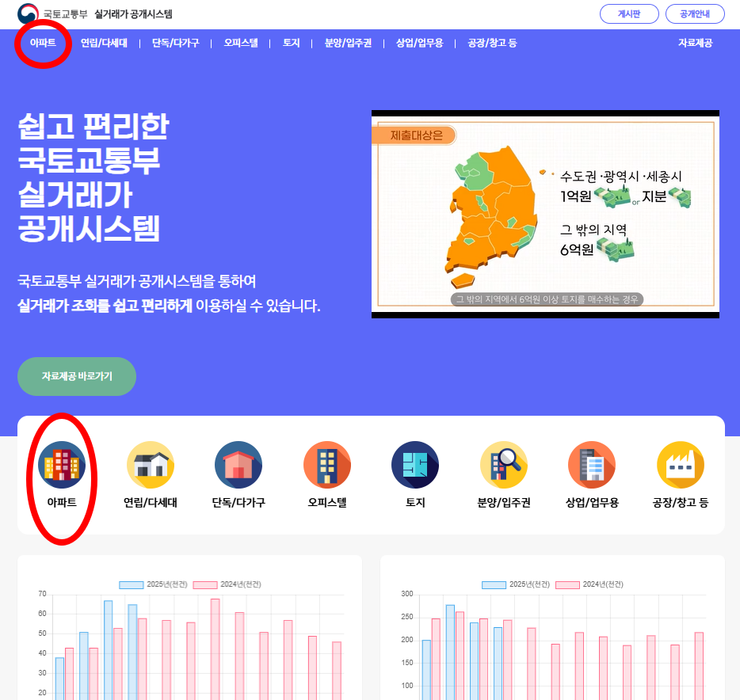Image resolution: width=740 pixels, height=700 pixels.
Task: Select the 상업/업무용 commercial building icon
Action: [592, 465]
